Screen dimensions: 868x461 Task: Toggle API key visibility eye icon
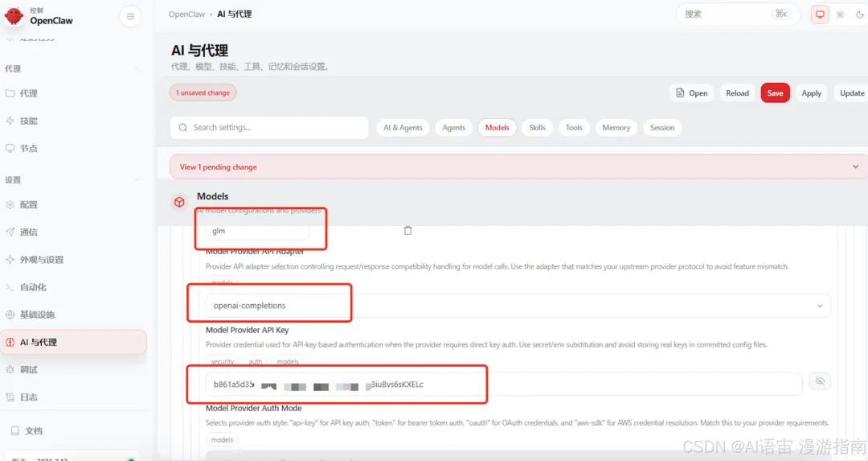(820, 381)
